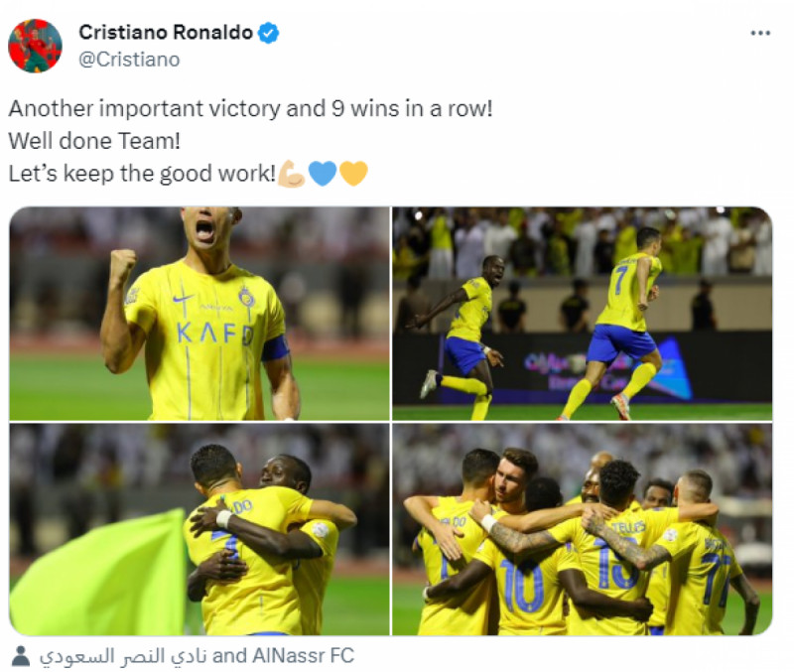Click the number 10 jersey in huddle photo

point(522,585)
